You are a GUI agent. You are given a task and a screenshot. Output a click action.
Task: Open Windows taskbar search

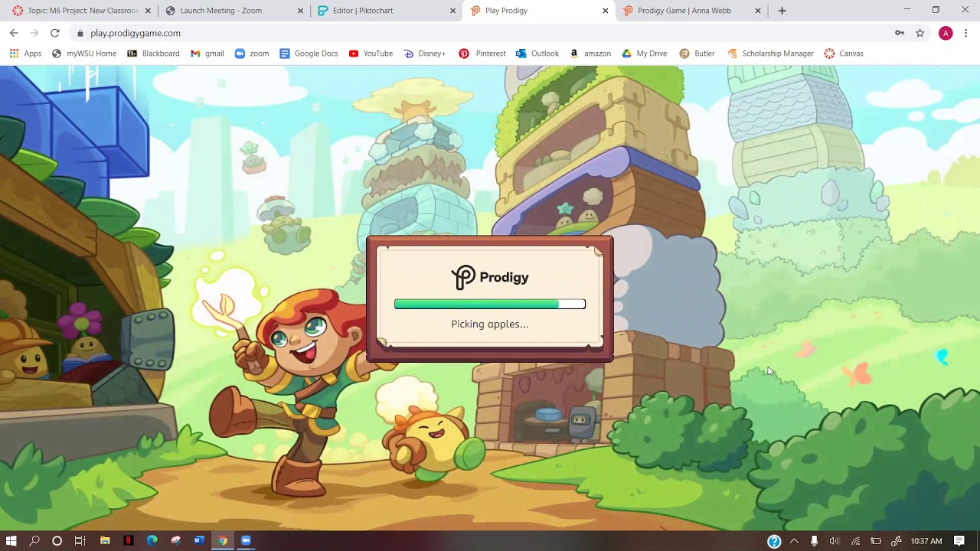click(x=34, y=541)
